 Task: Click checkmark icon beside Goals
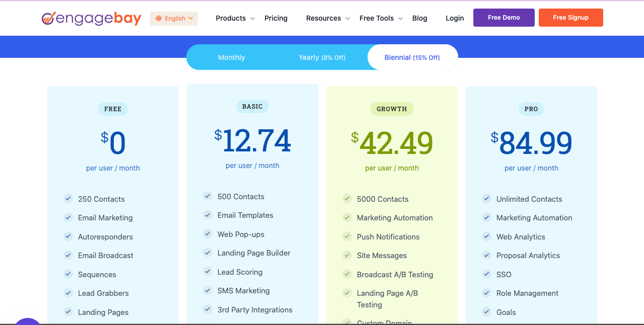click(x=486, y=312)
